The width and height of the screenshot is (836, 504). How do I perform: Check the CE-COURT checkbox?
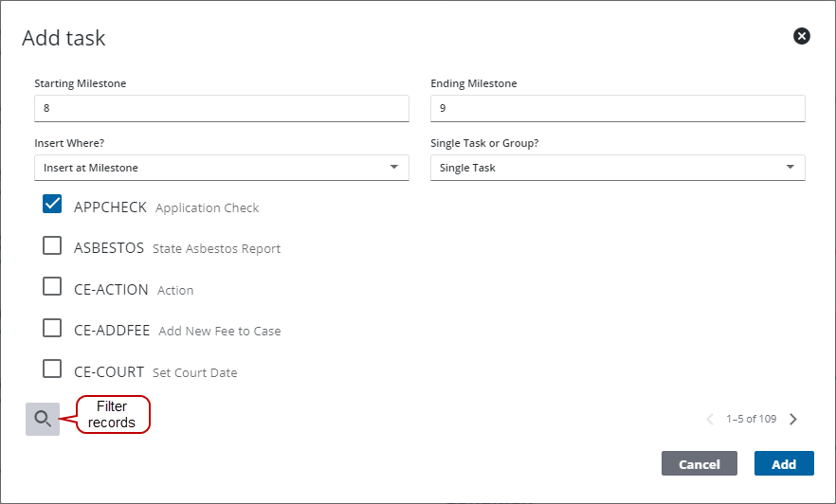[x=53, y=369]
